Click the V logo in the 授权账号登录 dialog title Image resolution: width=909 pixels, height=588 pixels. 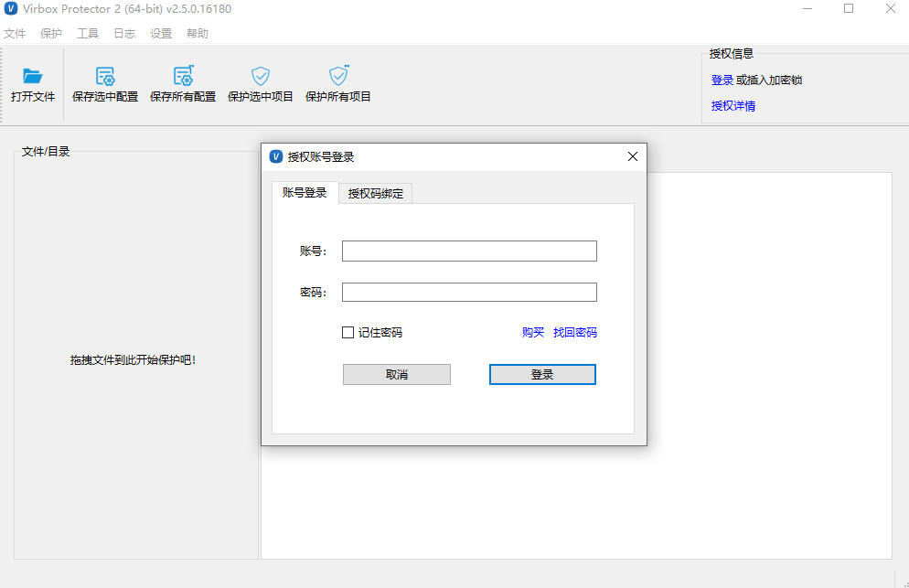click(276, 156)
